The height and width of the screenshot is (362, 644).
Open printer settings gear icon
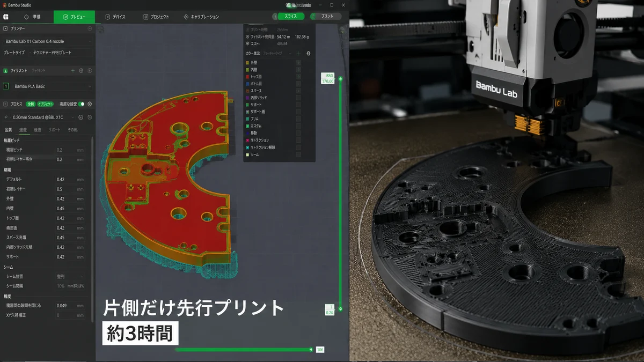pos(90,28)
